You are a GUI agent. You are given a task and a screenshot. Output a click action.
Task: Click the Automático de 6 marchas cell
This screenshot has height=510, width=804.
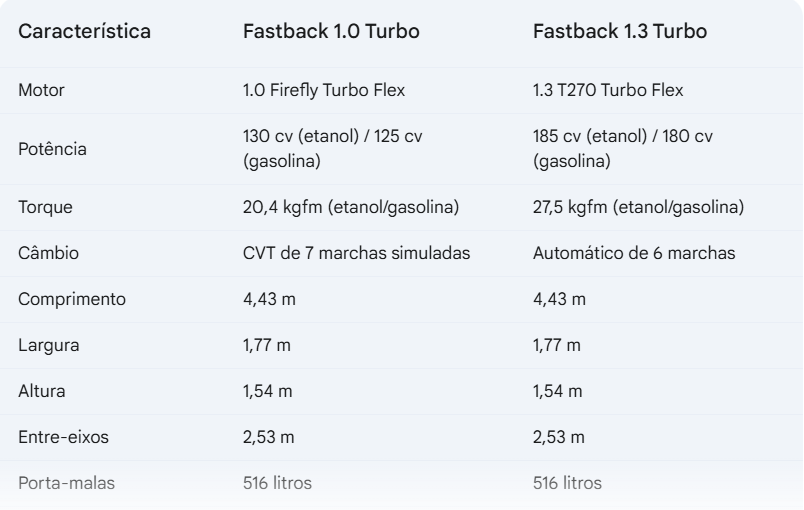[x=635, y=253]
